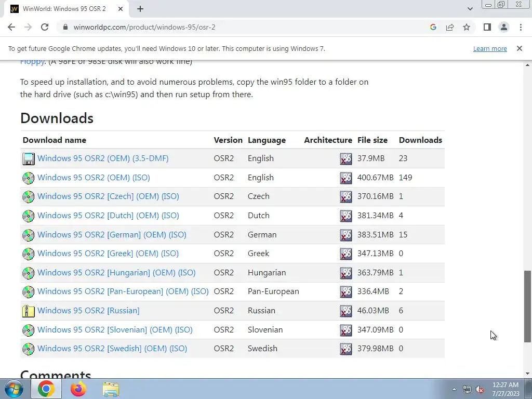Click the CD icon for Pan-European ISO

click(28, 291)
